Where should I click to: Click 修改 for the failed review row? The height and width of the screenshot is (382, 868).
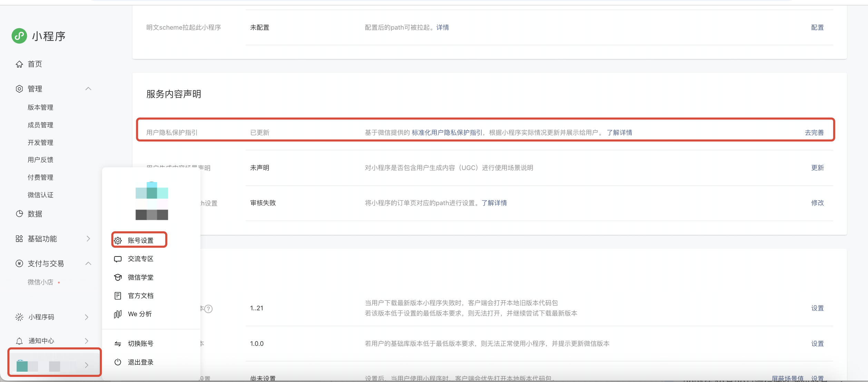[817, 203]
